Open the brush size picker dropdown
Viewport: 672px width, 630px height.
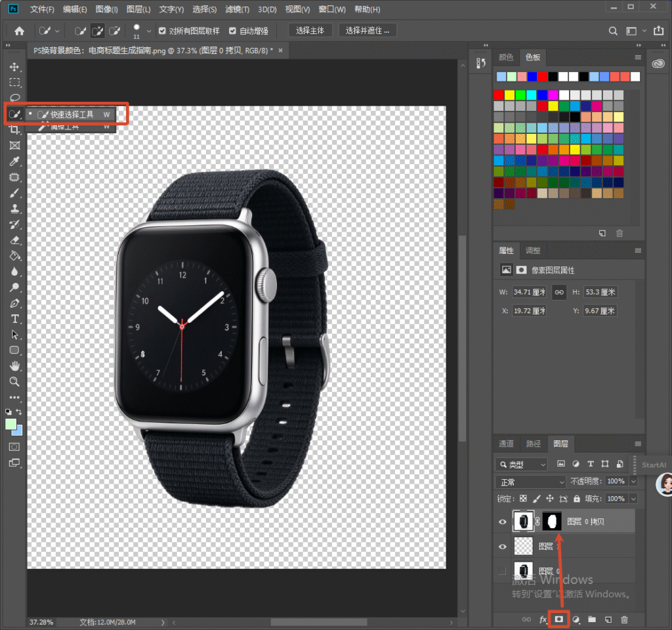149,31
